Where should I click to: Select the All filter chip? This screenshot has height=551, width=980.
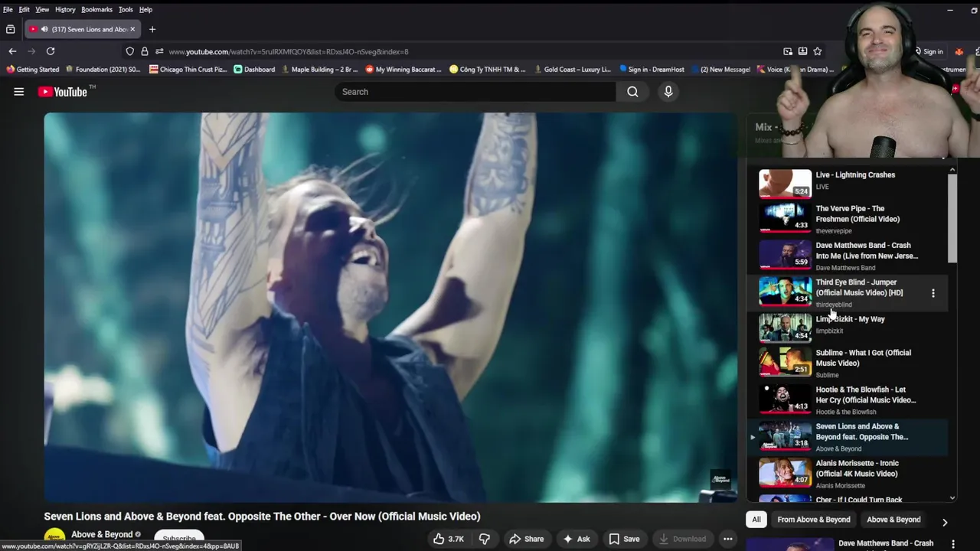756,520
